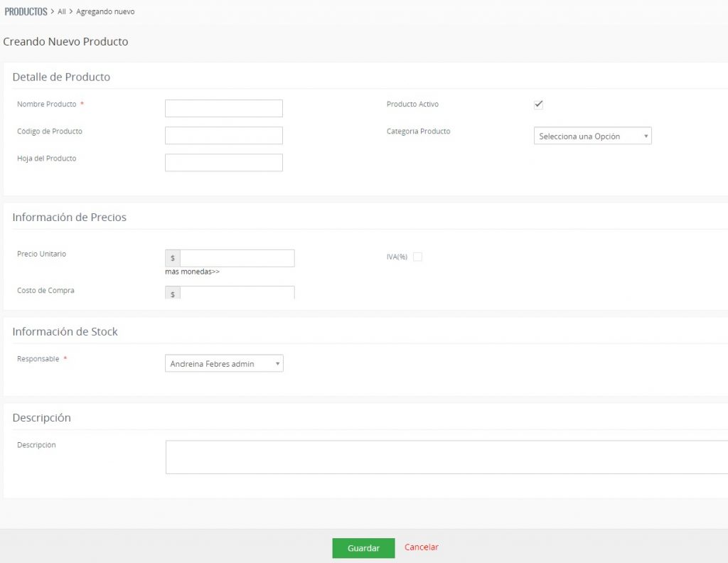Open the mas monedas>> link
Viewport: 728px width, 563px height.
(192, 272)
